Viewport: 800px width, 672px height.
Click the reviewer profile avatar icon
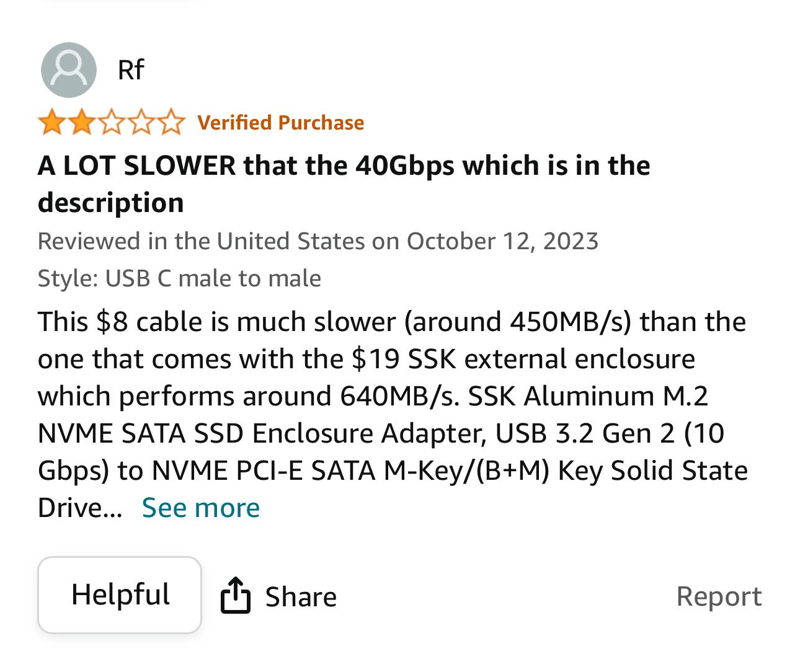click(69, 70)
